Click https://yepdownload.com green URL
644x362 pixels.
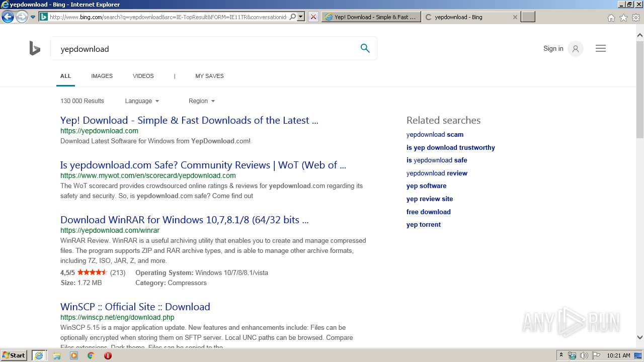99,131
